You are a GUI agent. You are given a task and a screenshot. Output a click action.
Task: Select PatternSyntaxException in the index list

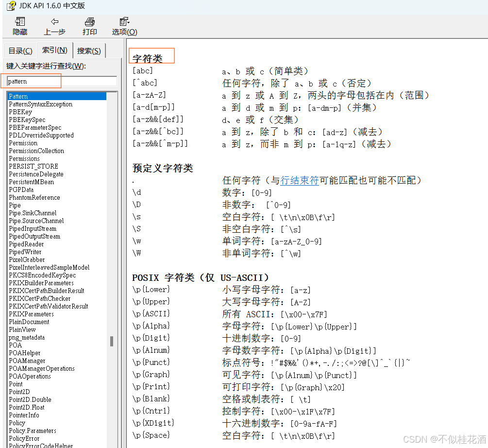[x=40, y=104]
